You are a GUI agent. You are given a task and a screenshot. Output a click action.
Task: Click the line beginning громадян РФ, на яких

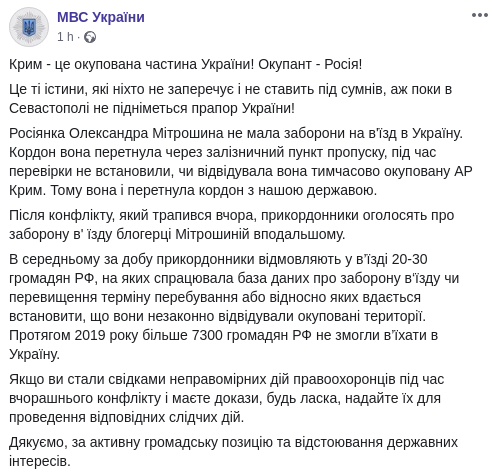pyautogui.click(x=234, y=278)
